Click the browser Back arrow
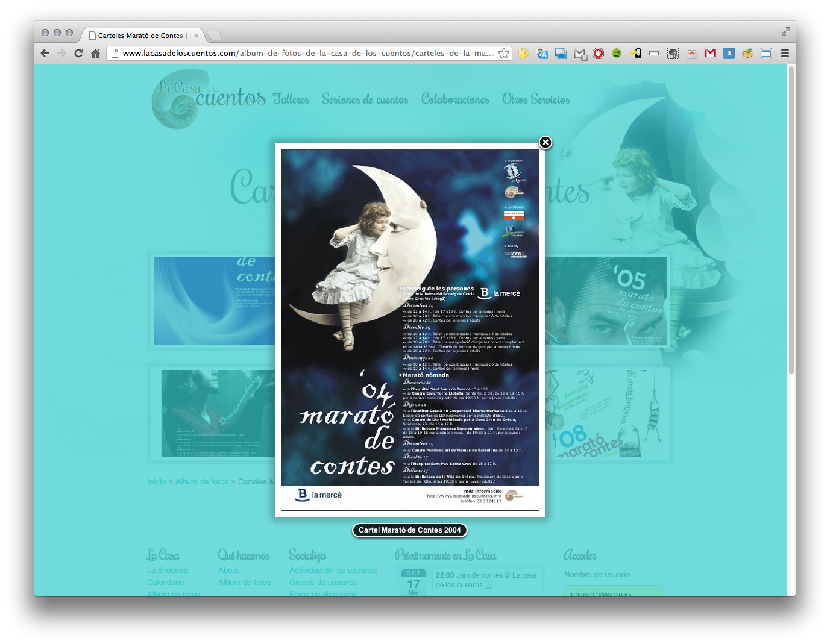Viewport: 830px width, 644px height. pyautogui.click(x=45, y=53)
